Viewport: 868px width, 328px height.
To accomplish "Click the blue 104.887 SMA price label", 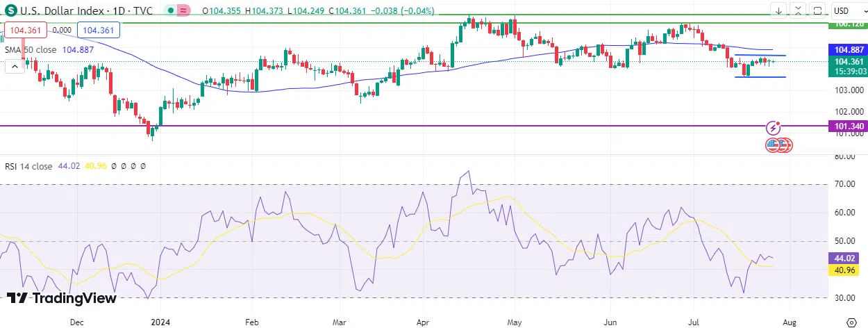I will 848,50.
